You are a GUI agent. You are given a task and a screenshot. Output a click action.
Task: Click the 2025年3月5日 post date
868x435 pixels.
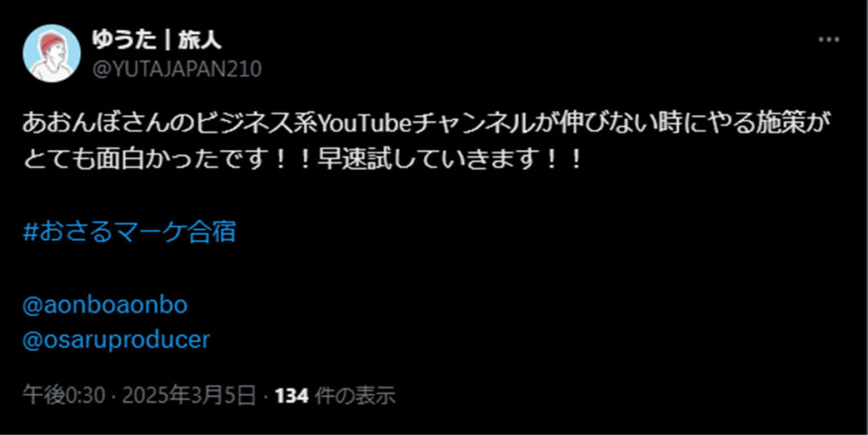(x=189, y=396)
